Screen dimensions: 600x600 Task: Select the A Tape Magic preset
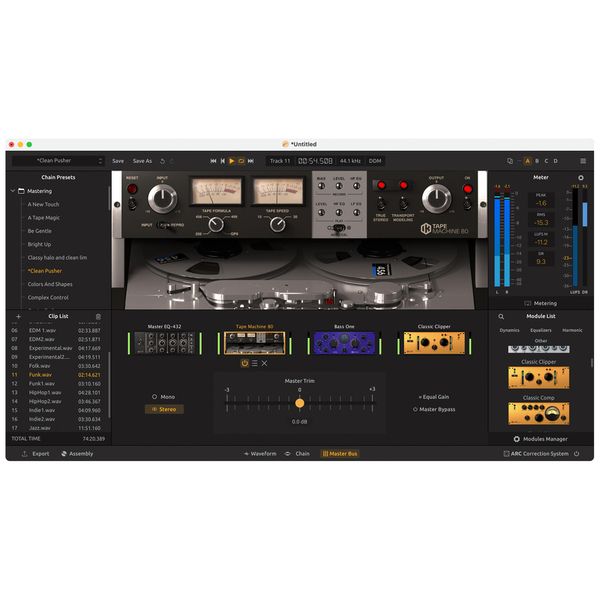pyautogui.click(x=44, y=218)
